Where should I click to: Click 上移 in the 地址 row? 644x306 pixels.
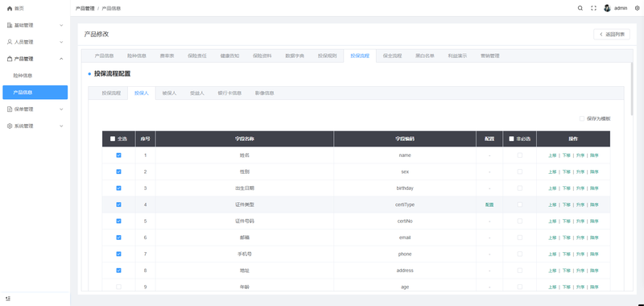(x=552, y=271)
